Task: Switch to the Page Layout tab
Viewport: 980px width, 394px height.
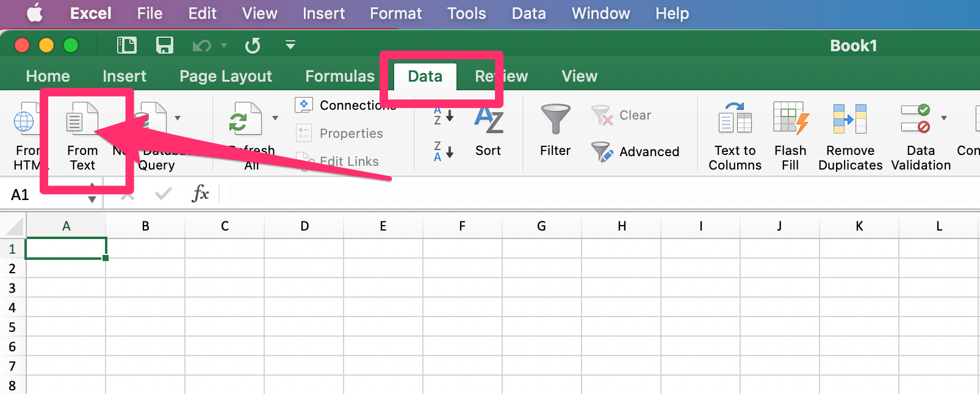Action: pyautogui.click(x=225, y=76)
